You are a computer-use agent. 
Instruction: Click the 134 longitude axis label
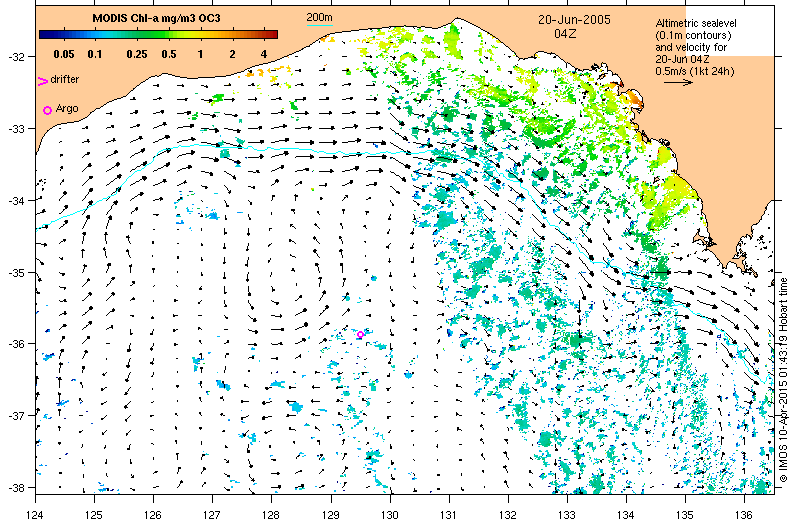(626, 515)
